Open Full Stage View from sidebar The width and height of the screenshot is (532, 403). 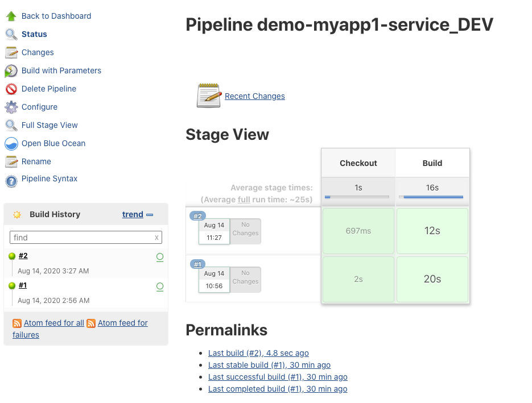pos(50,125)
